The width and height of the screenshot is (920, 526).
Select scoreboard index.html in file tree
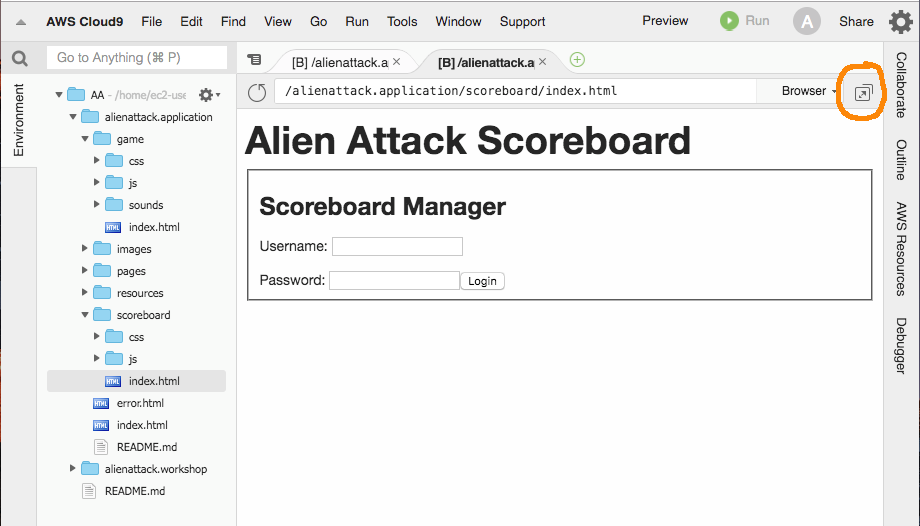pyautogui.click(x=136, y=381)
